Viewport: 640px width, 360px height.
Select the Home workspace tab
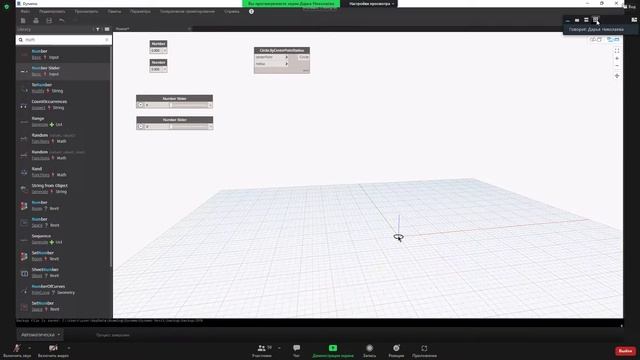pyautogui.click(x=122, y=29)
